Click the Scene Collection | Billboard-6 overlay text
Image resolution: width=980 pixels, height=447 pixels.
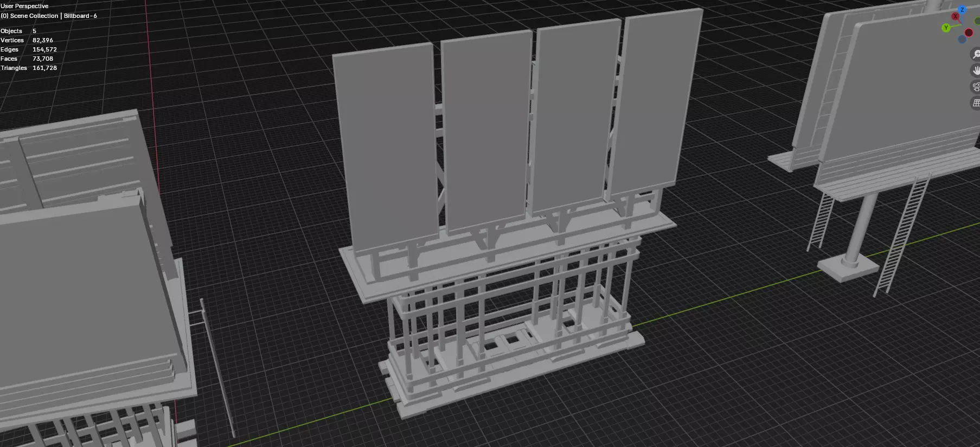[x=49, y=16]
